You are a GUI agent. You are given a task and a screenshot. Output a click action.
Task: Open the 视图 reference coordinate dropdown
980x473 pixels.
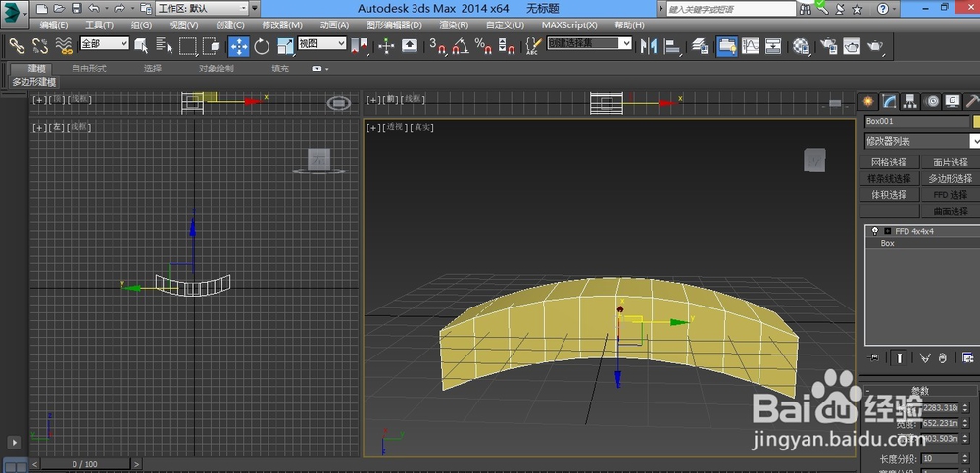point(321,43)
